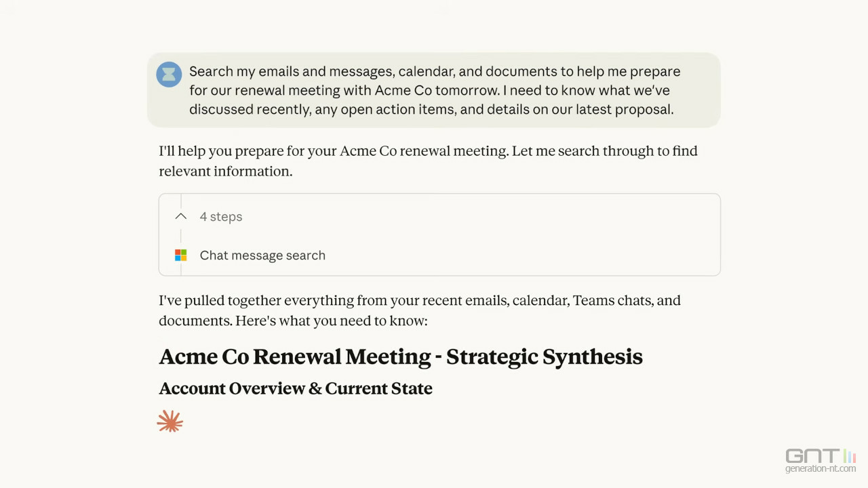Viewport: 868px width, 488px height.
Task: Click the colored bars beside GNT logo
Action: coord(849,455)
